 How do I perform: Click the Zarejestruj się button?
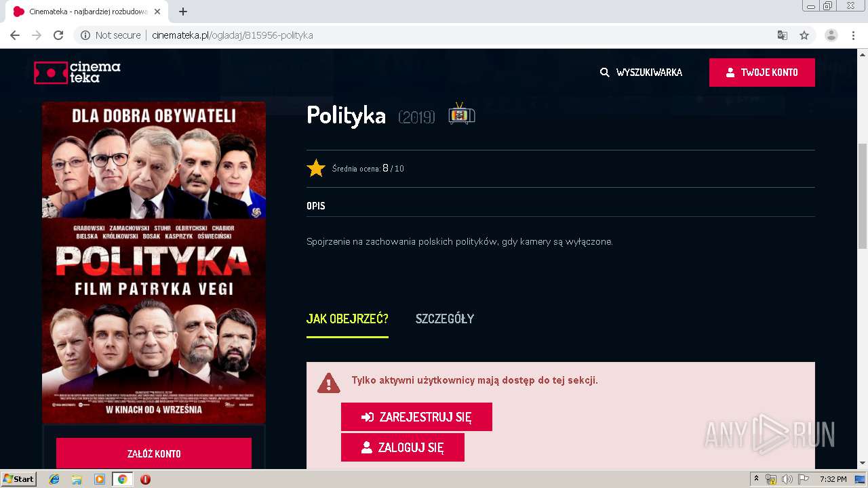click(416, 417)
